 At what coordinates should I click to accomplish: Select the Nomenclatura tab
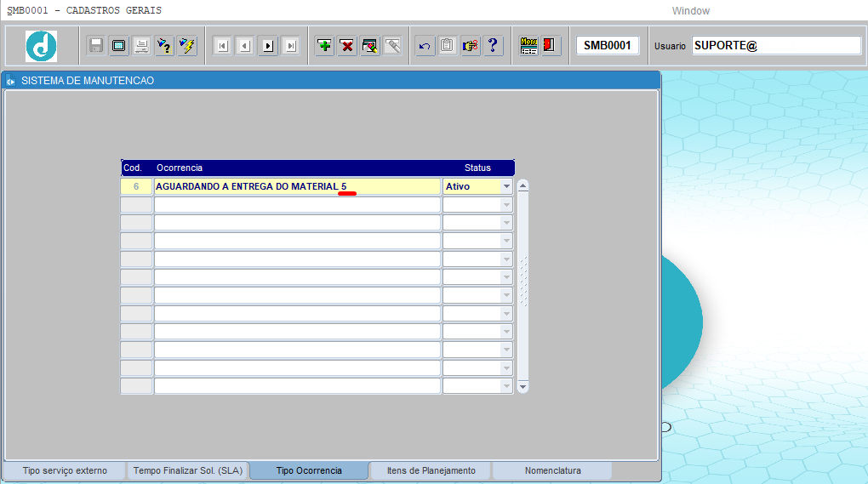tap(552, 470)
